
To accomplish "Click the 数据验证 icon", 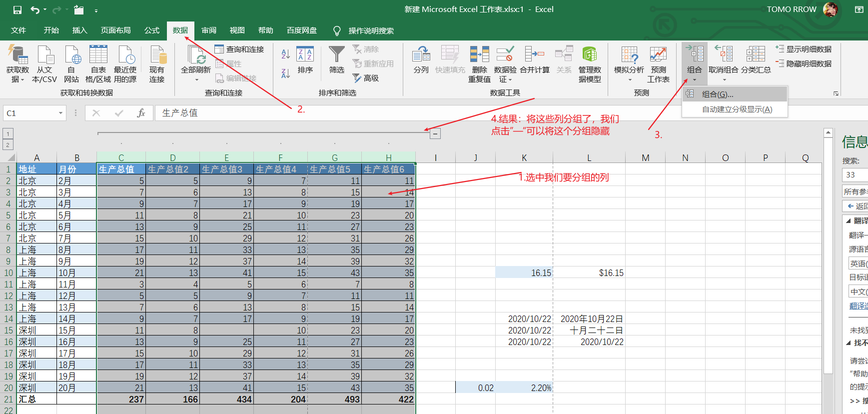I will pyautogui.click(x=505, y=64).
